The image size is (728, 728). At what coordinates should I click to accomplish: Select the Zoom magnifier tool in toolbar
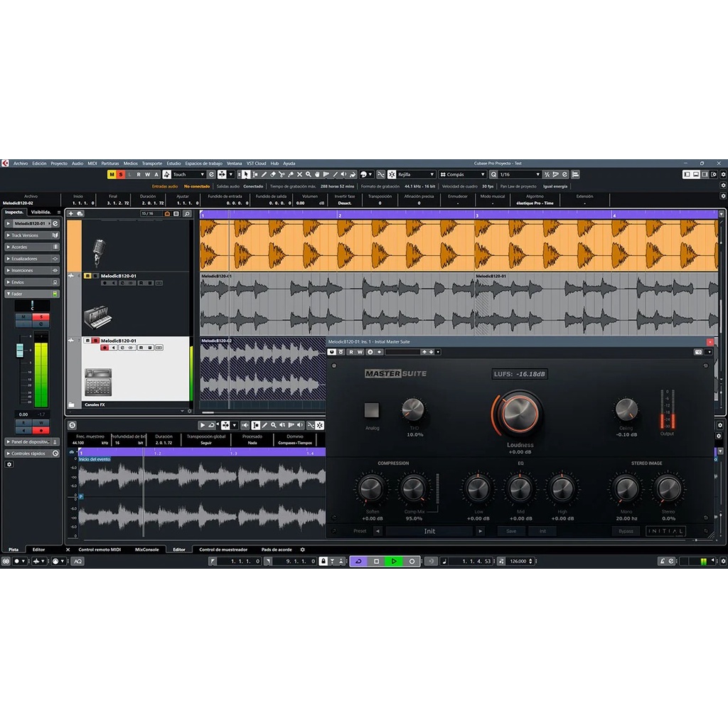308,174
